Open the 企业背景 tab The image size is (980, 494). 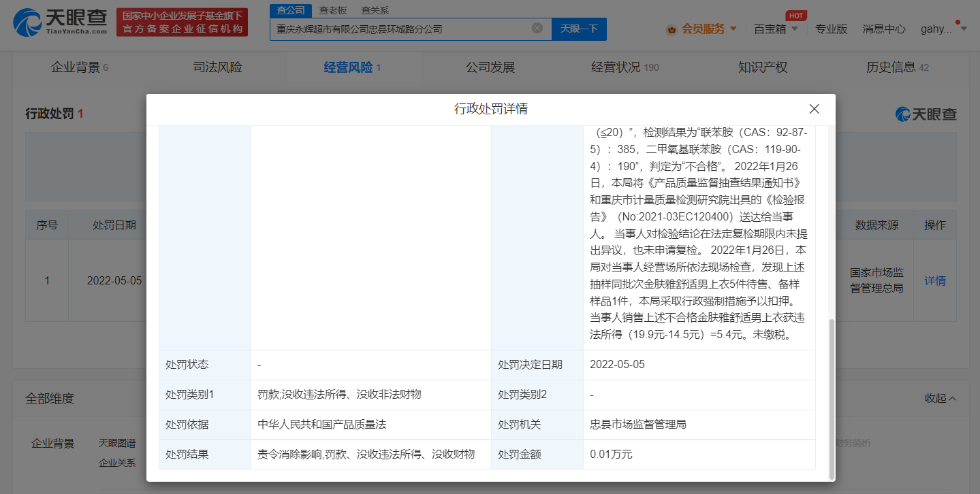(x=80, y=67)
